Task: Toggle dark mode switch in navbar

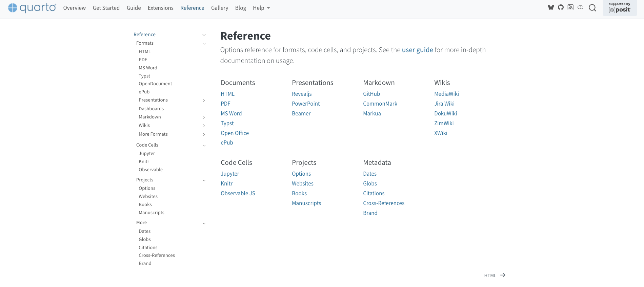Action: [580, 7]
